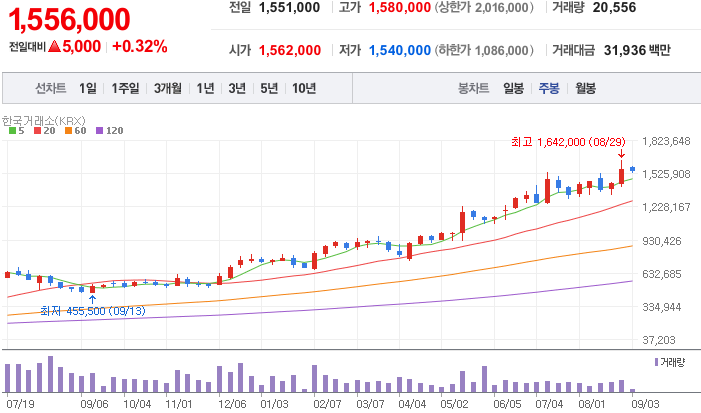Click the orange 60-period moving average swatch
The width and height of the screenshot is (701, 413).
tap(67, 131)
